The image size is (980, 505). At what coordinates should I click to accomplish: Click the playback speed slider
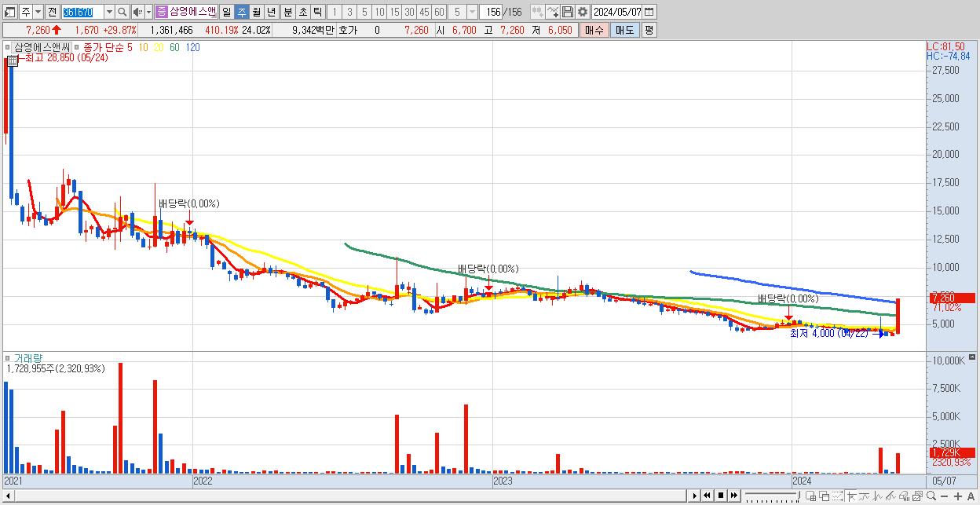coord(773,496)
